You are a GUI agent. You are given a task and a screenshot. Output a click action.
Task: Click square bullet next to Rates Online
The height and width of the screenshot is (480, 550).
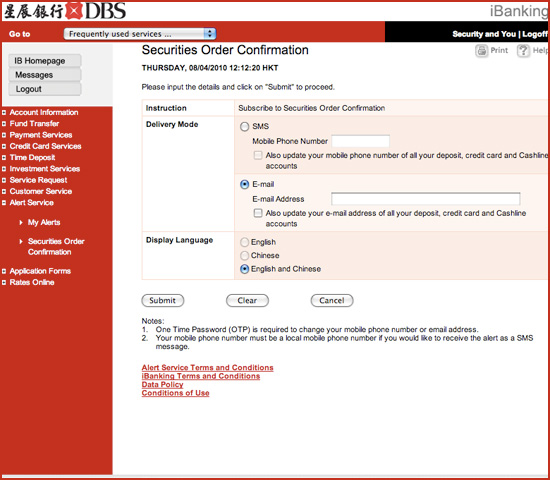[x=4, y=282]
